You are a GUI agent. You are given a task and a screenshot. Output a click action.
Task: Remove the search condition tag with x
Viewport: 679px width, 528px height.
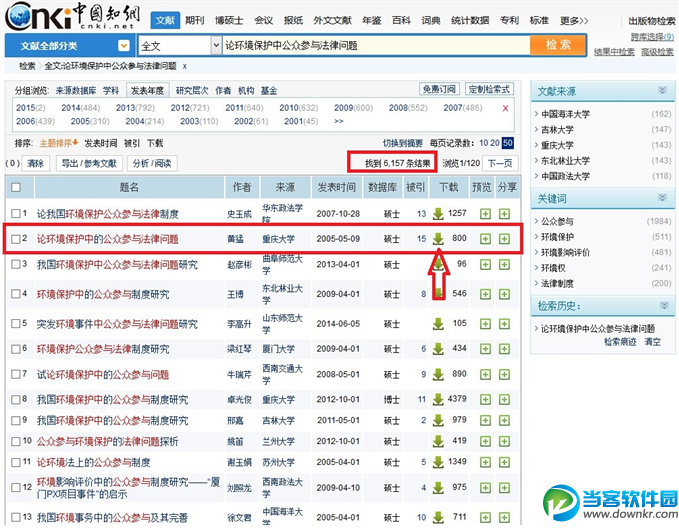[x=183, y=66]
